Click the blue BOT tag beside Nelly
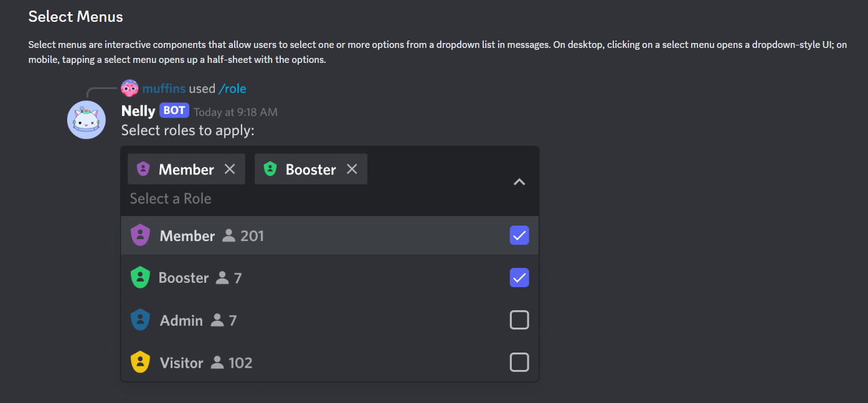 173,110
